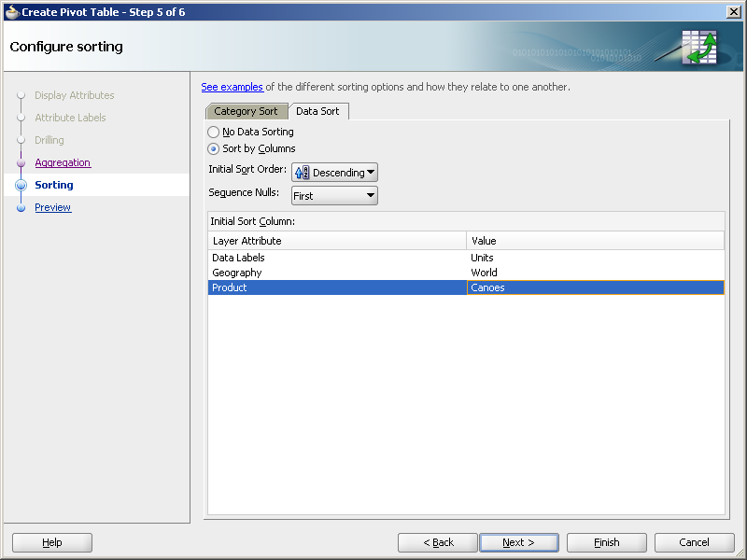This screenshot has height=560, width=747.
Task: Select the Geography row in the sort column table
Action: click(x=327, y=273)
